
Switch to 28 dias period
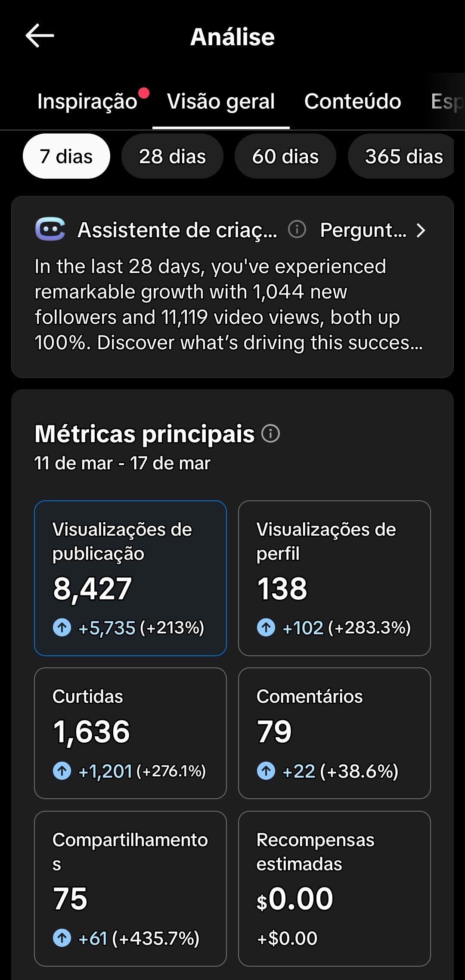172,156
